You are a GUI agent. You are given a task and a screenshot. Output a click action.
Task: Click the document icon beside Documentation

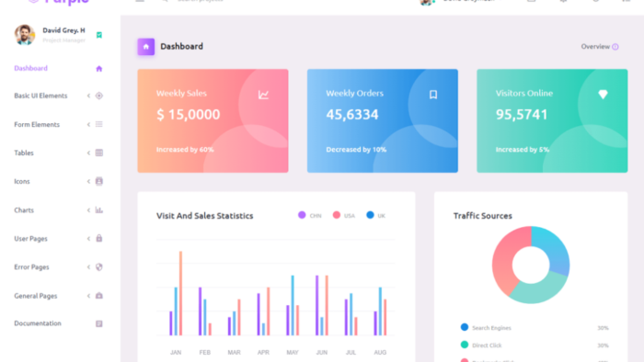[x=99, y=323]
